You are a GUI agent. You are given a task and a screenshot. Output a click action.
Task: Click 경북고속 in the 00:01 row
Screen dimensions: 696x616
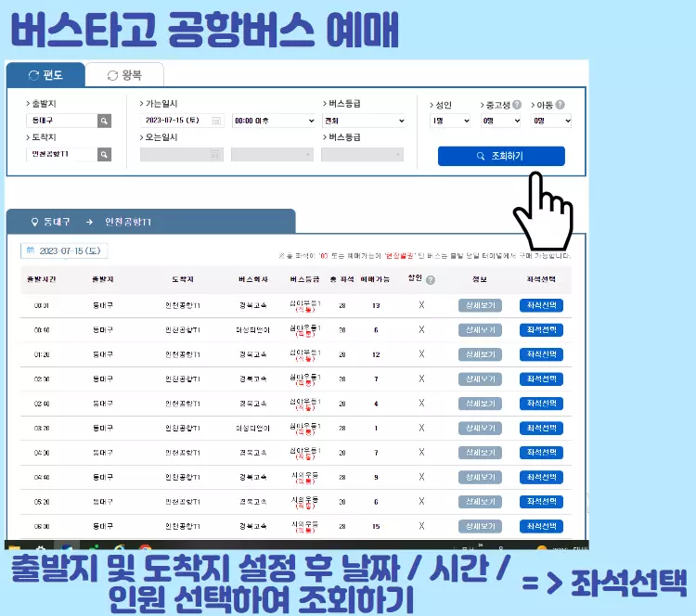tap(253, 305)
